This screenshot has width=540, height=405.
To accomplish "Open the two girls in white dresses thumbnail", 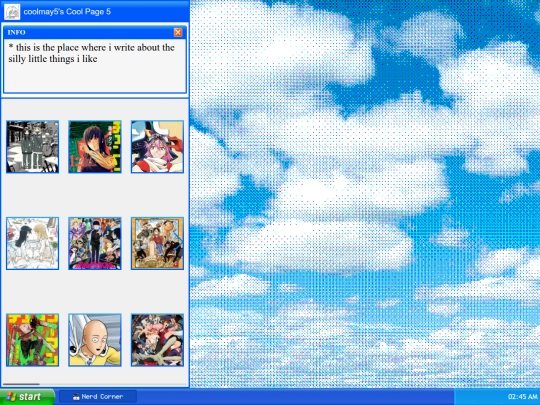I will click(32, 243).
